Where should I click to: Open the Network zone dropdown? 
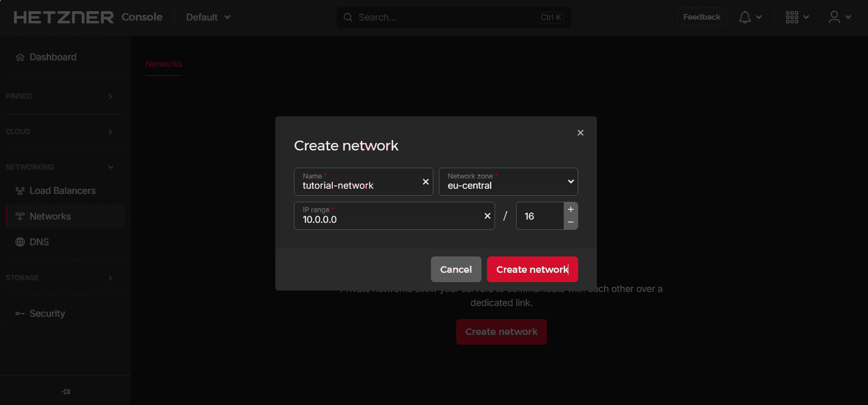click(x=508, y=182)
